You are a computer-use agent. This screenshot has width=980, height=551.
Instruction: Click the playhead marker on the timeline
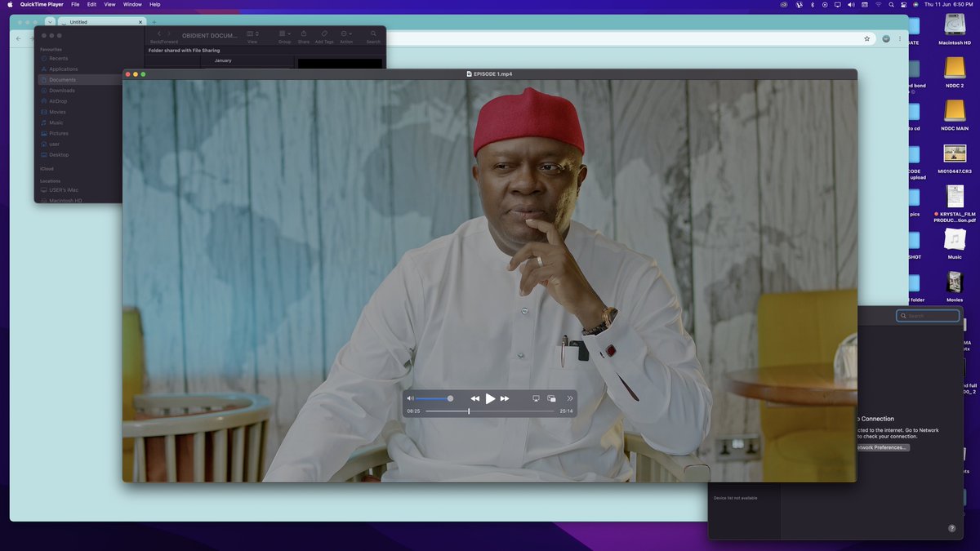pos(469,411)
